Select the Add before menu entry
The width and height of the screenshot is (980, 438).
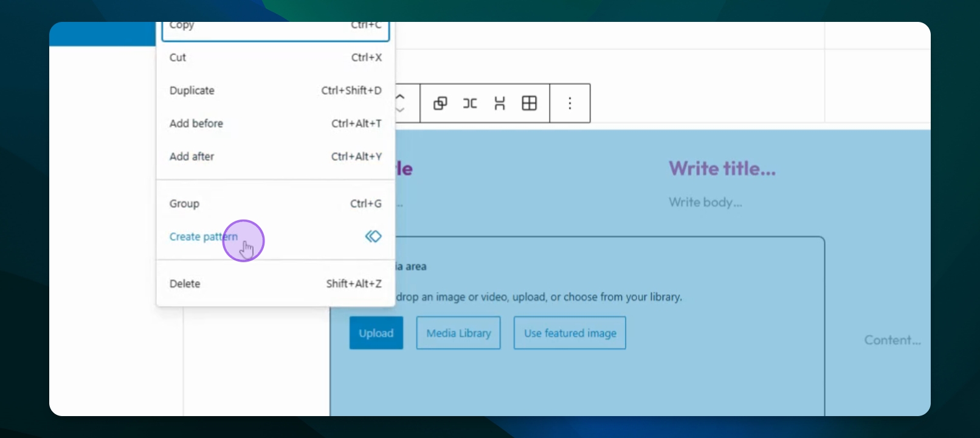coord(275,123)
